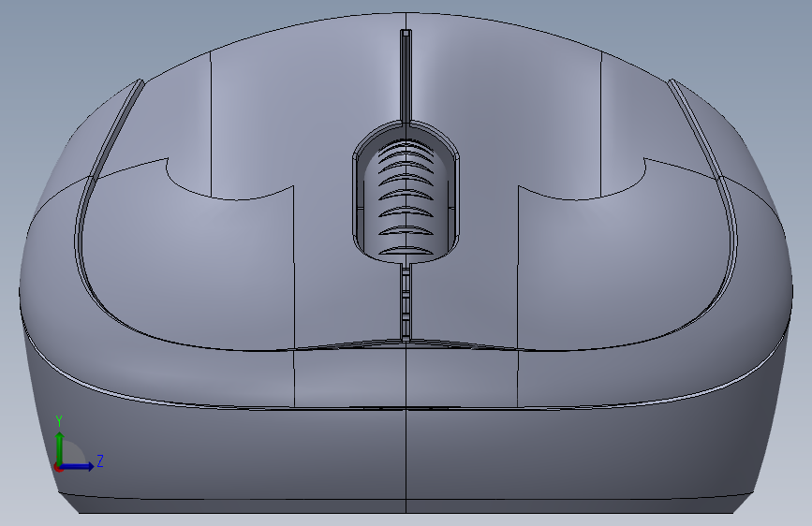
Task: Select the narrow slot above the scroll wheel
Action: pos(406,76)
